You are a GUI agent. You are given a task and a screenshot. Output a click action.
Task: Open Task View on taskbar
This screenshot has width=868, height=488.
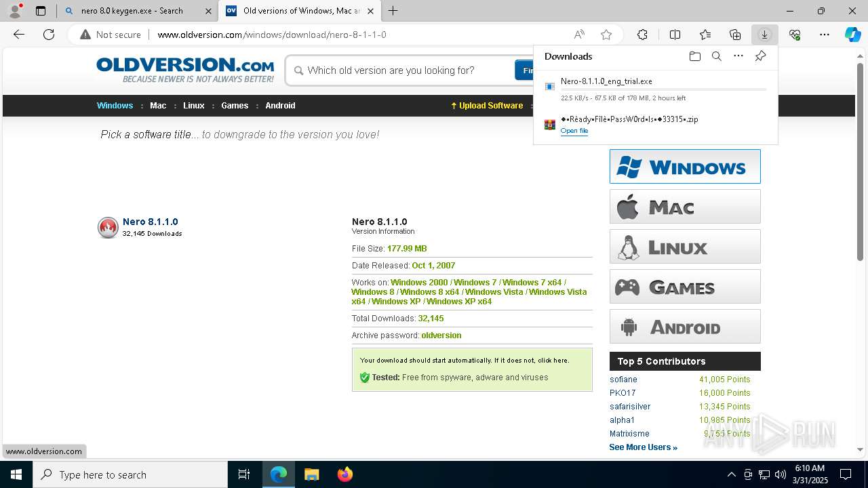[x=244, y=474]
